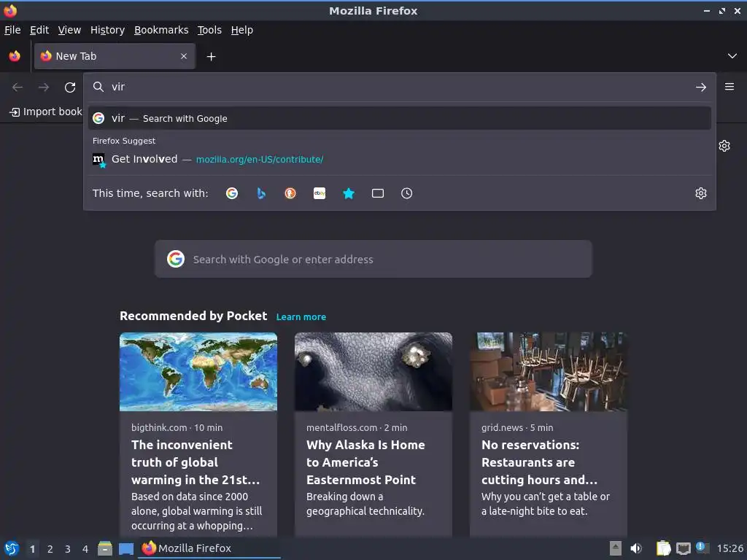747x560 pixels.
Task: Expand the list all tabs chevron
Action: pos(732,56)
